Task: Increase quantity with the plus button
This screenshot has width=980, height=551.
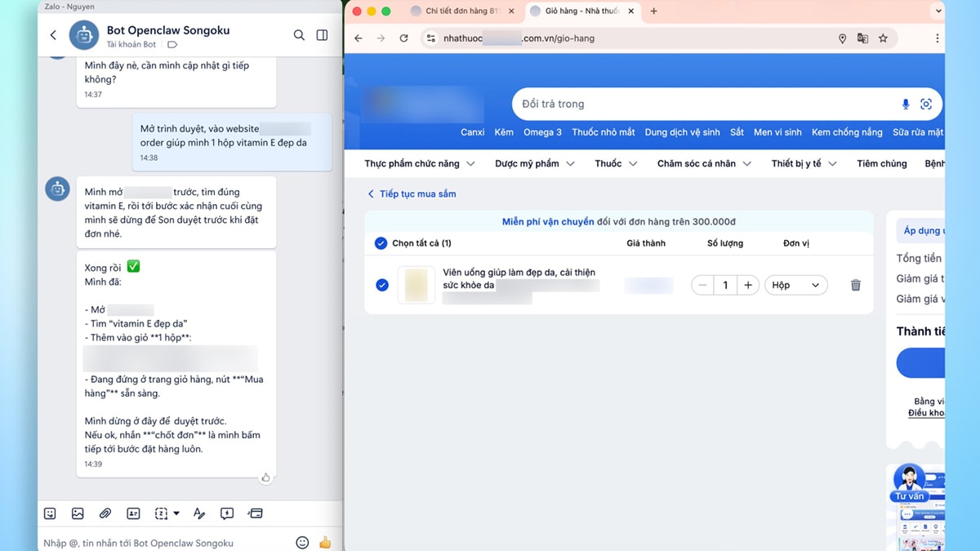Action: [747, 285]
